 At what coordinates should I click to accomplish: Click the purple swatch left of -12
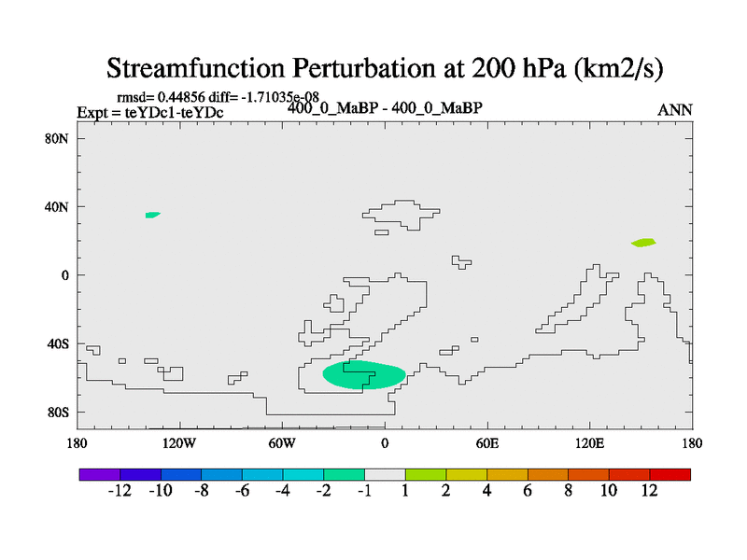(x=99, y=474)
